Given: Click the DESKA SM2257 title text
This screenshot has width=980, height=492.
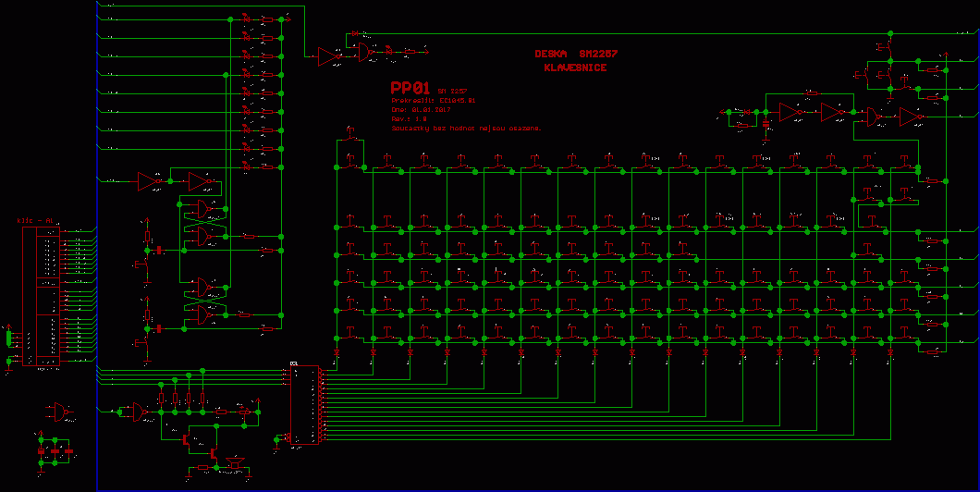Looking at the screenshot, I should pos(575,54).
